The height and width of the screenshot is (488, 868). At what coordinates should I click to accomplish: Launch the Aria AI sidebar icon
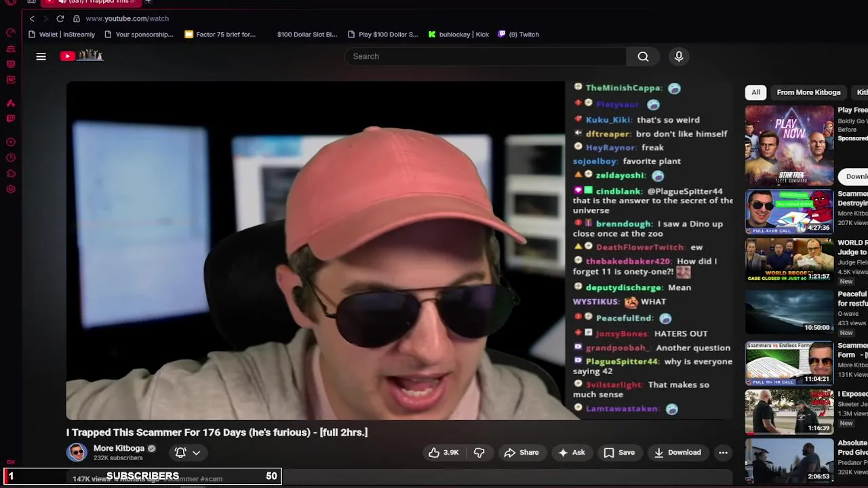tap(11, 103)
